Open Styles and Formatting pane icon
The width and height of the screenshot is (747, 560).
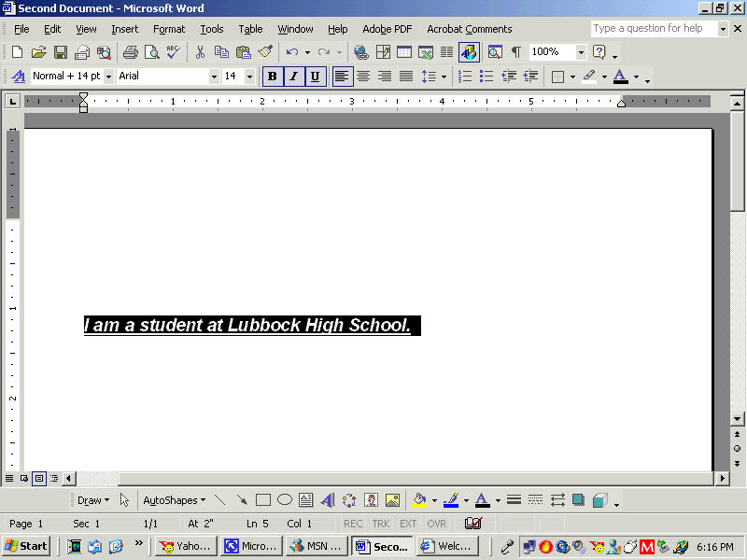19,77
